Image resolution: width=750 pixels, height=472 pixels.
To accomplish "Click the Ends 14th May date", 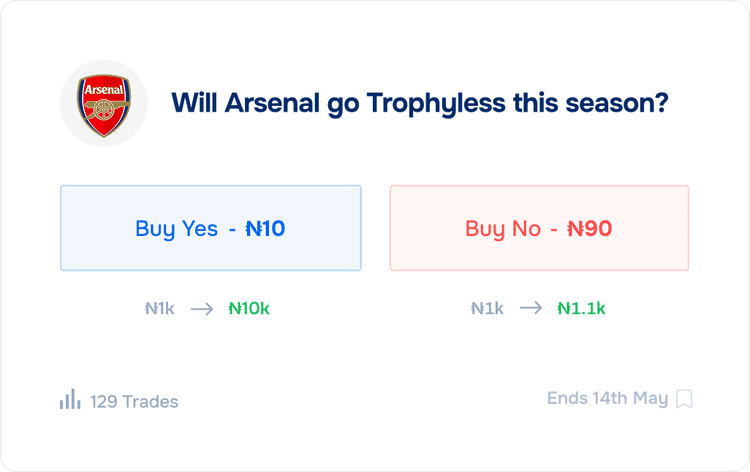I will [607, 398].
